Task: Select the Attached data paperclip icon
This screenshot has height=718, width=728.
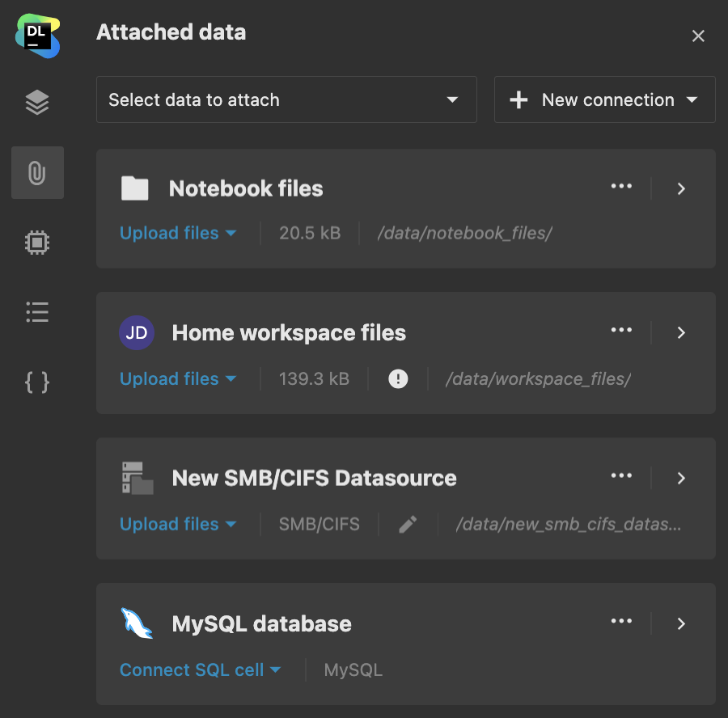Action: click(x=37, y=172)
